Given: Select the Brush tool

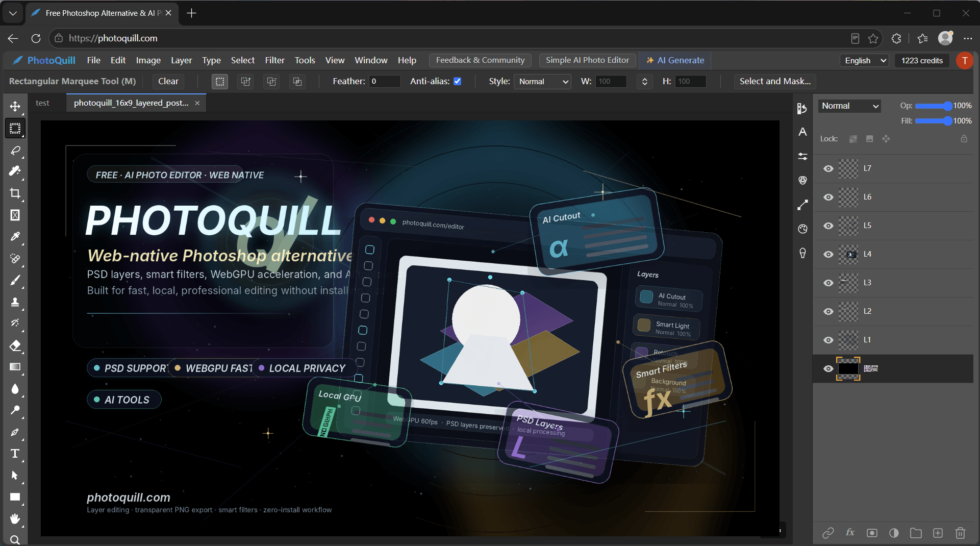Looking at the screenshot, I should pos(15,280).
